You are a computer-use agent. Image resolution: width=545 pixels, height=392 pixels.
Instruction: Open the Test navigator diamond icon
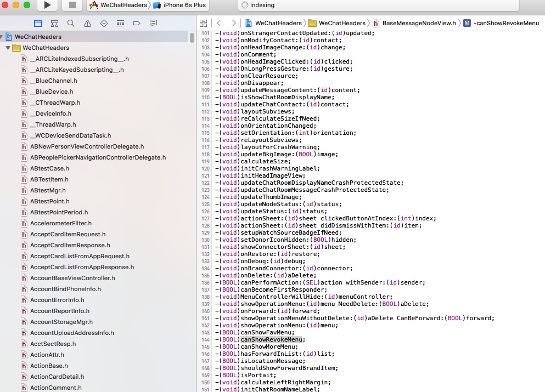104,23
